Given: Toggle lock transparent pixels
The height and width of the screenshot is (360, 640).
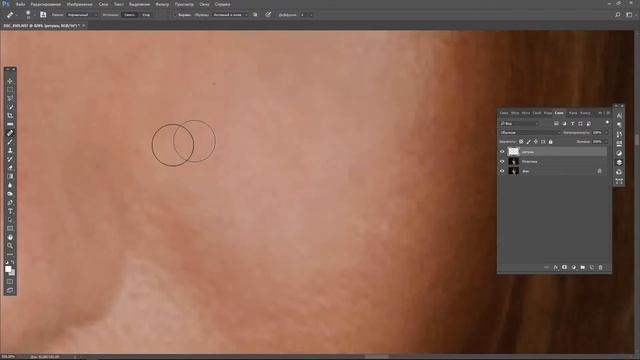Looking at the screenshot, I should pyautogui.click(x=521, y=142).
